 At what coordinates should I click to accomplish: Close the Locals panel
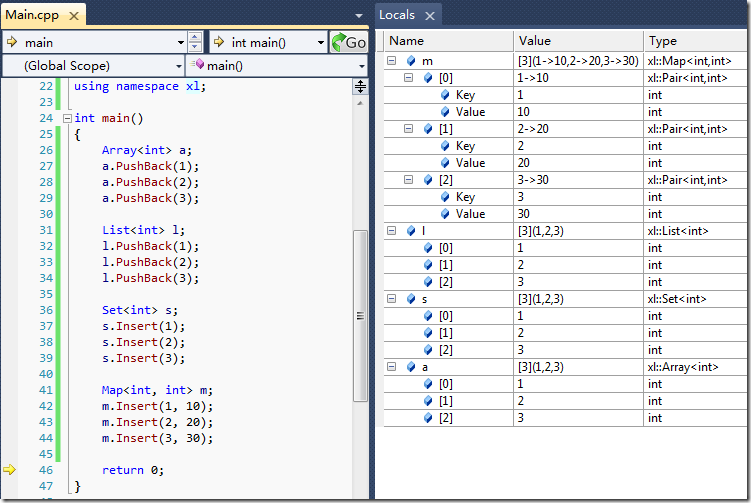pyautogui.click(x=430, y=16)
